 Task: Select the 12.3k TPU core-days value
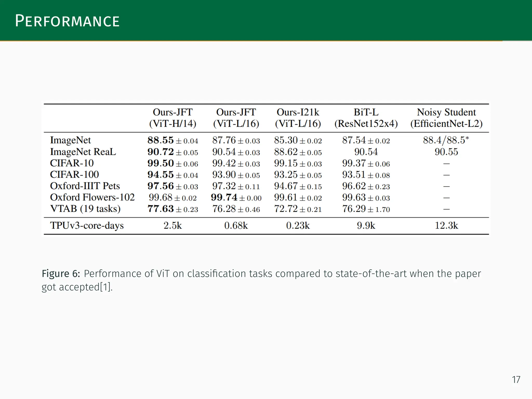446,225
